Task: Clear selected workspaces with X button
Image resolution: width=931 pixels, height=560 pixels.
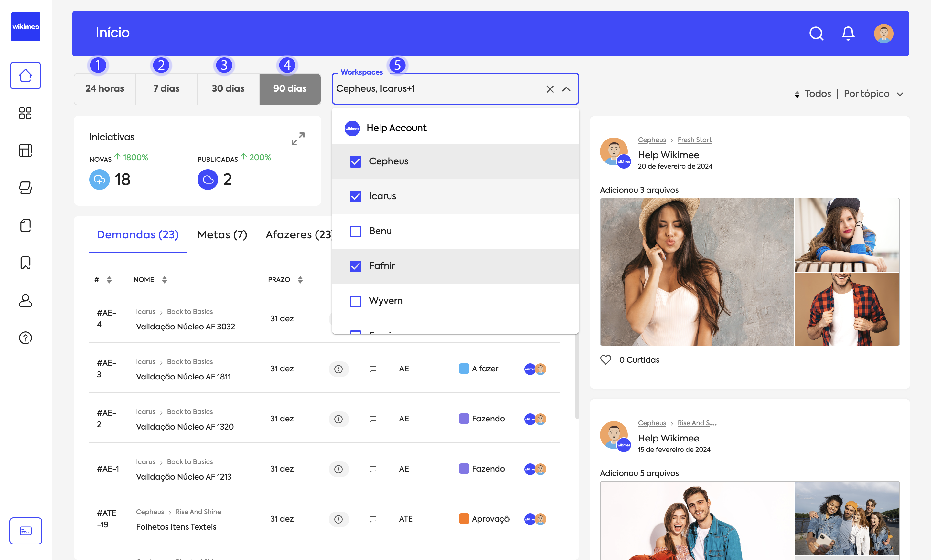Action: click(550, 89)
